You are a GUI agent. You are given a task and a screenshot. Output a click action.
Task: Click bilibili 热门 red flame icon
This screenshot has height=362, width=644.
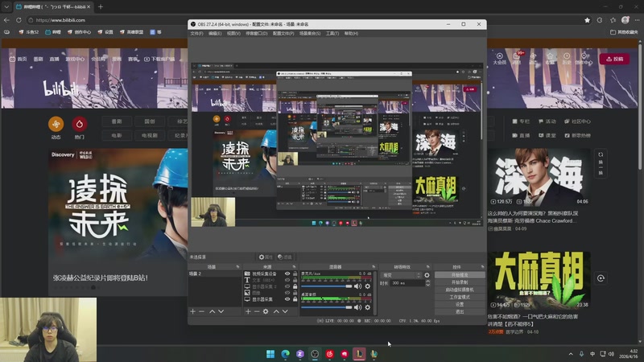point(79,124)
